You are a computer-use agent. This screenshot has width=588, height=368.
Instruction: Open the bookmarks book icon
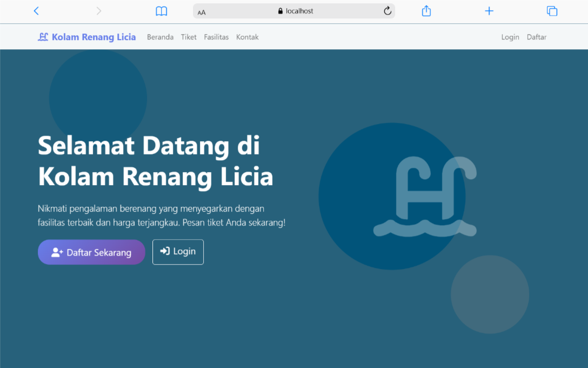(161, 11)
